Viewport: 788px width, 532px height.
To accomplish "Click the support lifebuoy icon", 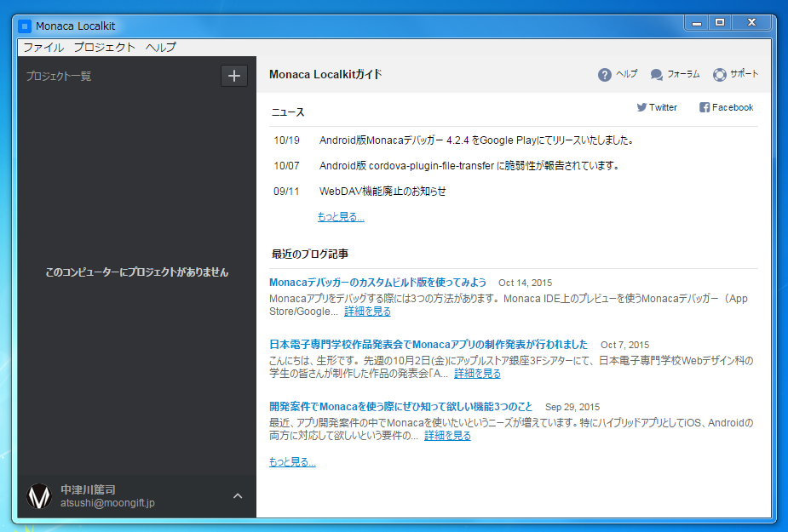I will click(x=720, y=75).
